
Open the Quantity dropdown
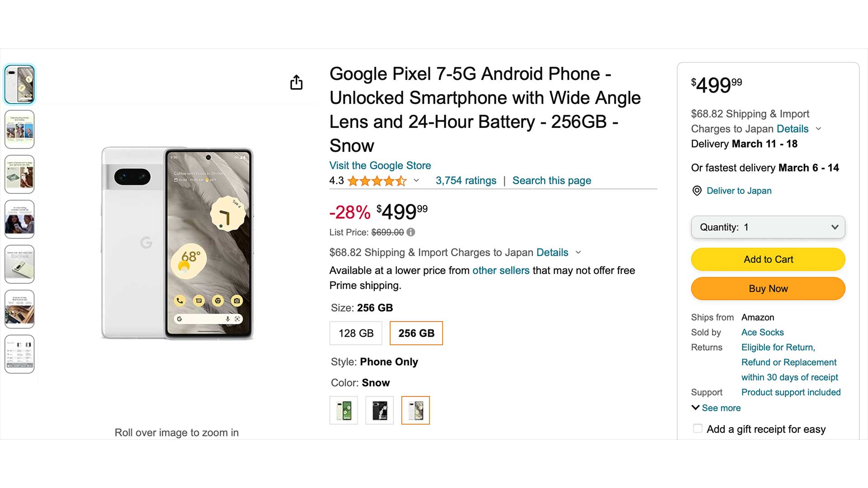click(768, 227)
